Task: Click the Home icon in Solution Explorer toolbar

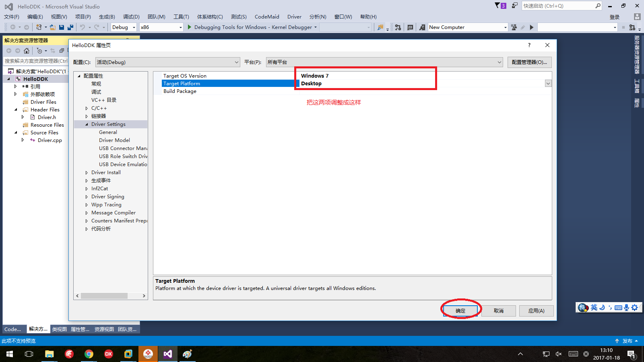Action: coord(27,51)
